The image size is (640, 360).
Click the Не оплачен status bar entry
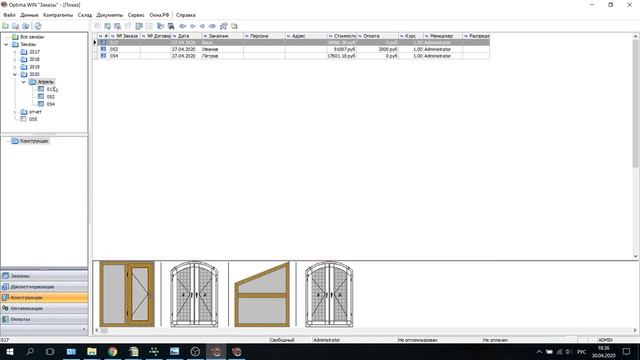(x=496, y=340)
